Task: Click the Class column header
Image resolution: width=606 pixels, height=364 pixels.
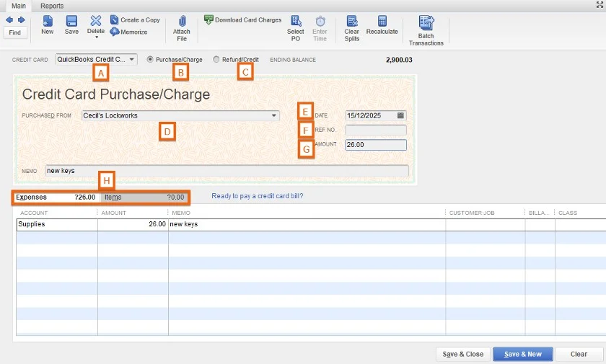Action: [567, 213]
